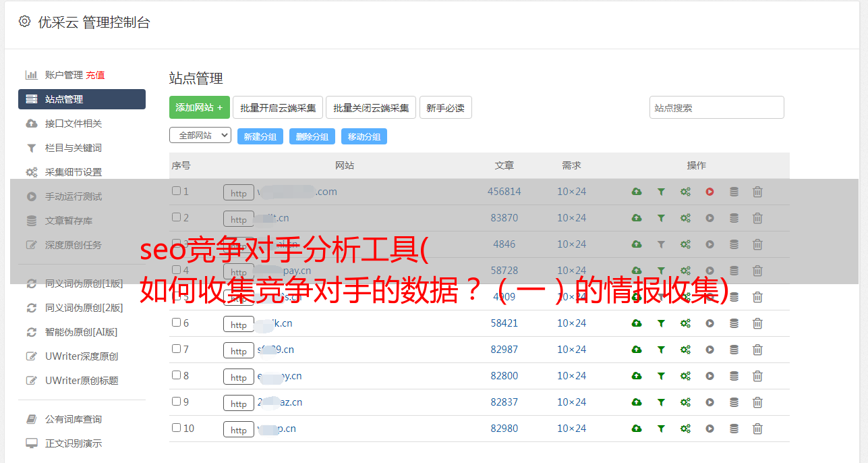Image resolution: width=868 pixels, height=463 pixels.
Task: Open UWriter深度原创 in the sidebar
Action: pos(82,356)
